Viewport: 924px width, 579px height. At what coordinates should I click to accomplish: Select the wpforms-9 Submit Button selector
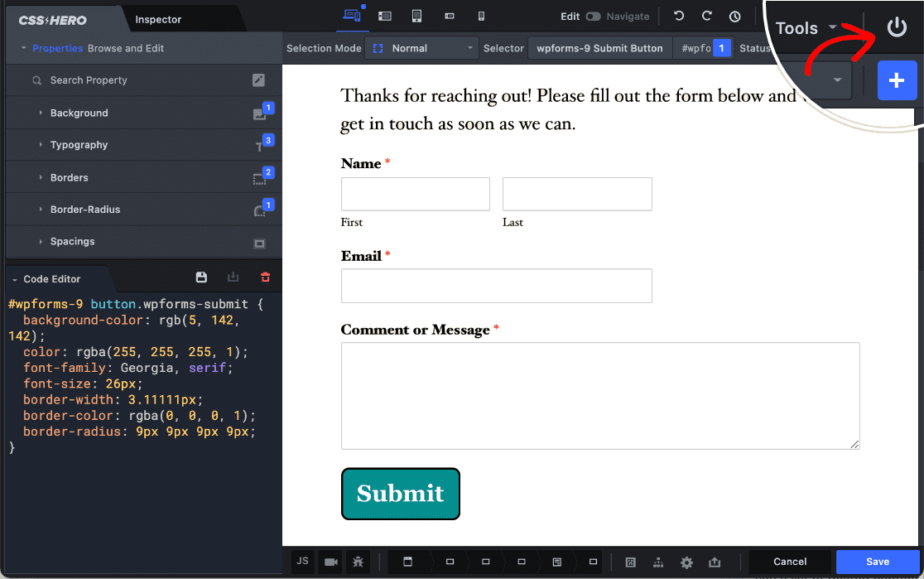(x=600, y=48)
